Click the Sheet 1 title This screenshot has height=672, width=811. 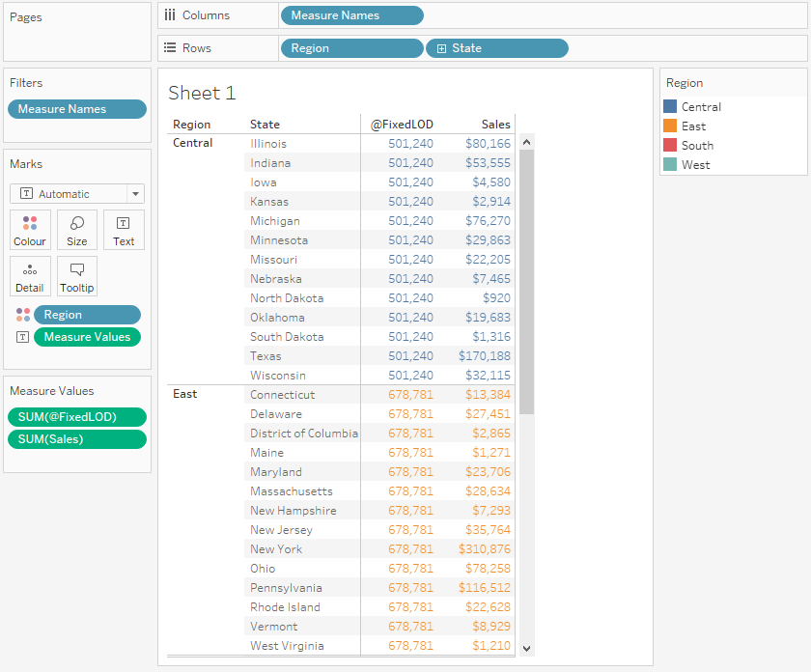tap(202, 93)
